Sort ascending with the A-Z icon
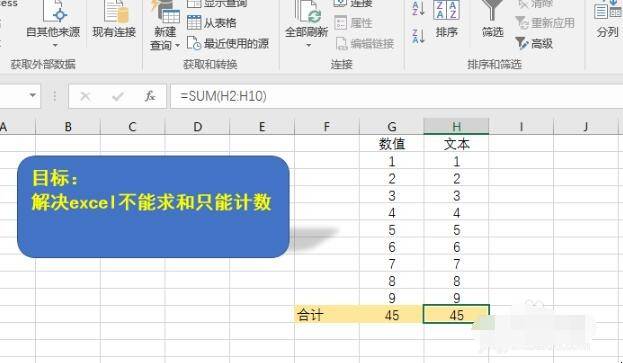Screen dimensions: 623x363 pyautogui.click(x=418, y=9)
